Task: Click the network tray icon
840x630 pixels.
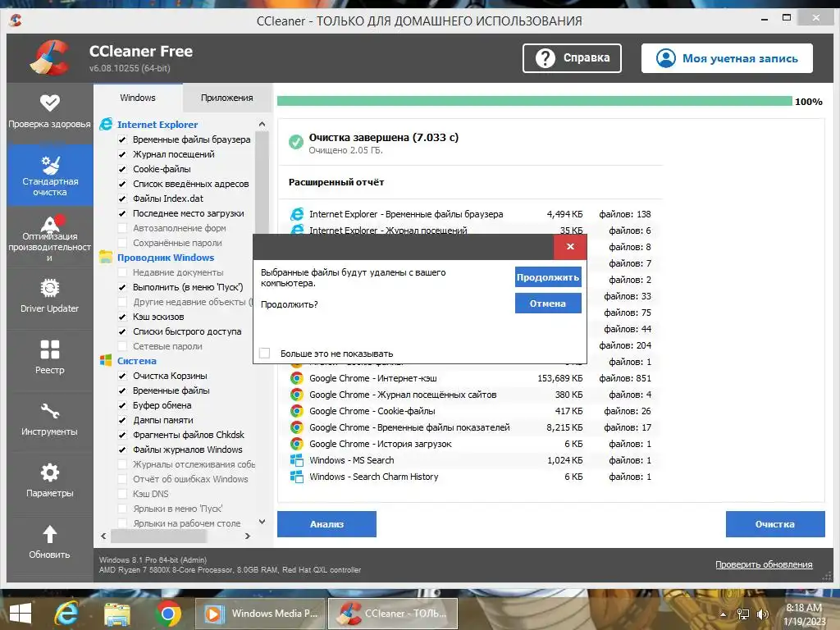Action: (x=743, y=614)
